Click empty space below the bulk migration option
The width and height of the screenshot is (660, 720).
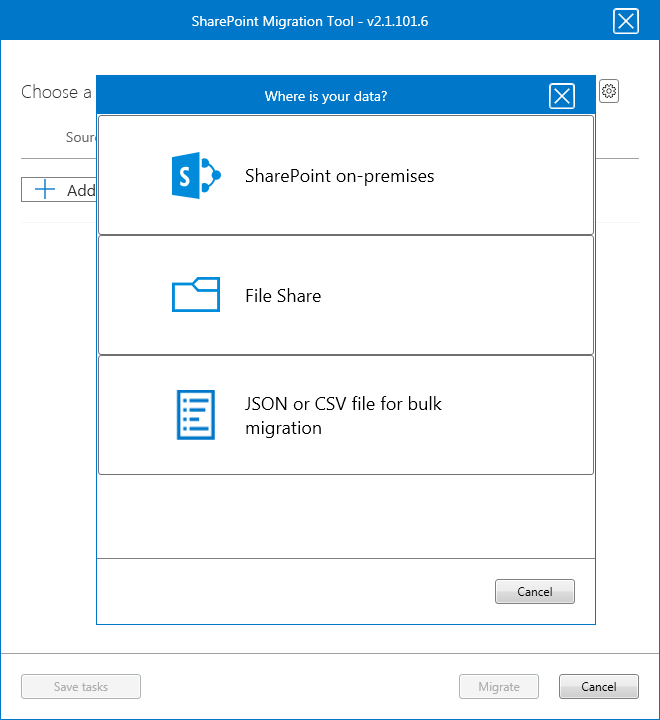[345, 515]
